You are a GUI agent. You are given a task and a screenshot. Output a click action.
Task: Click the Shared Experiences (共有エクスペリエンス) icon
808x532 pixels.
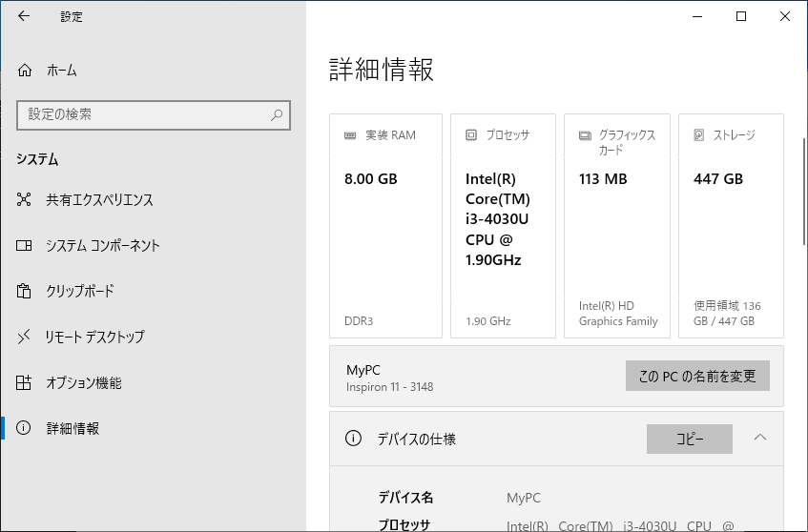coord(25,200)
